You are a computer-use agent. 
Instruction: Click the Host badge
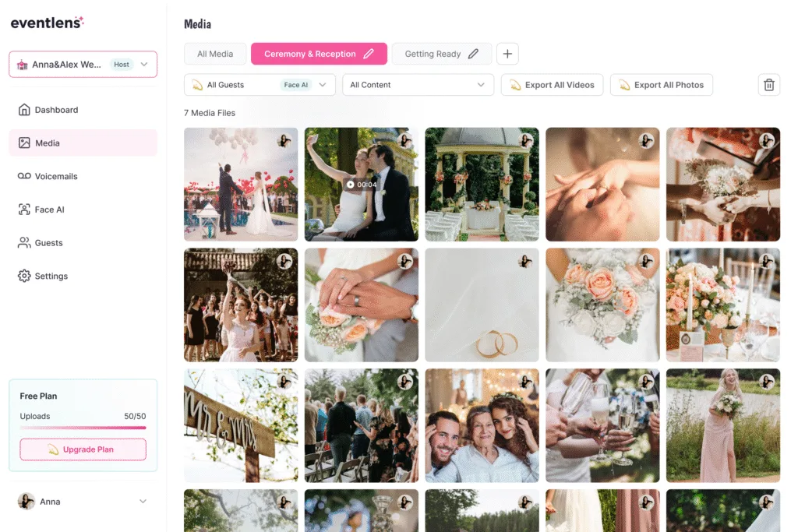click(122, 65)
